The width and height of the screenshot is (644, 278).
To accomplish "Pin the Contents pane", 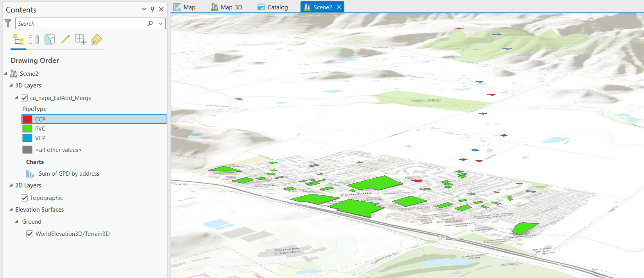I will coord(152,9).
